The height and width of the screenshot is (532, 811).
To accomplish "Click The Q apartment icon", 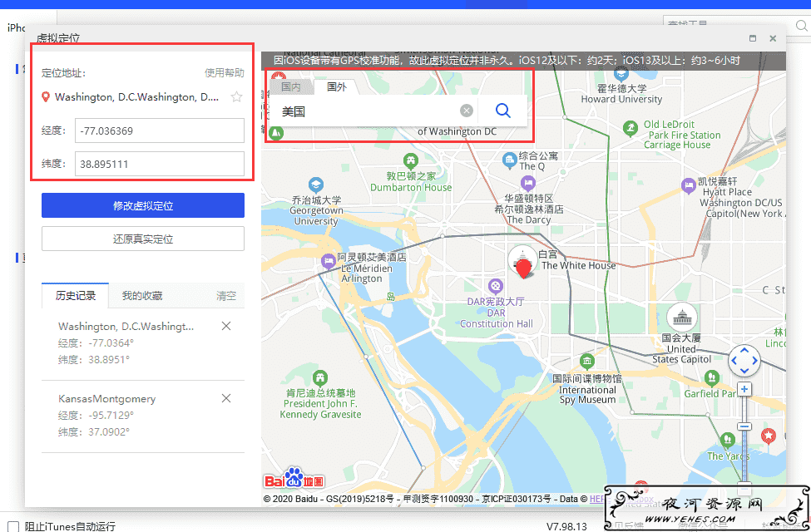I will coord(509,160).
